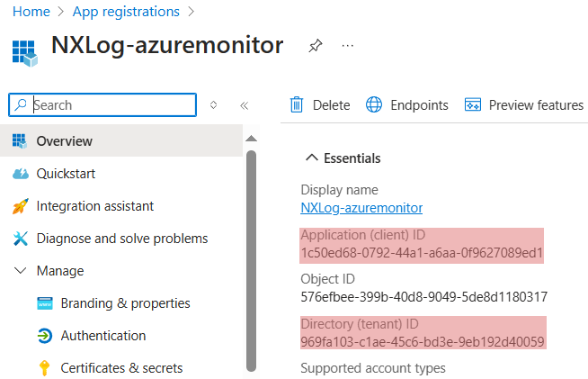Open Certificates & secrets
Image resolution: width=588 pixels, height=379 pixels.
pyautogui.click(x=121, y=368)
